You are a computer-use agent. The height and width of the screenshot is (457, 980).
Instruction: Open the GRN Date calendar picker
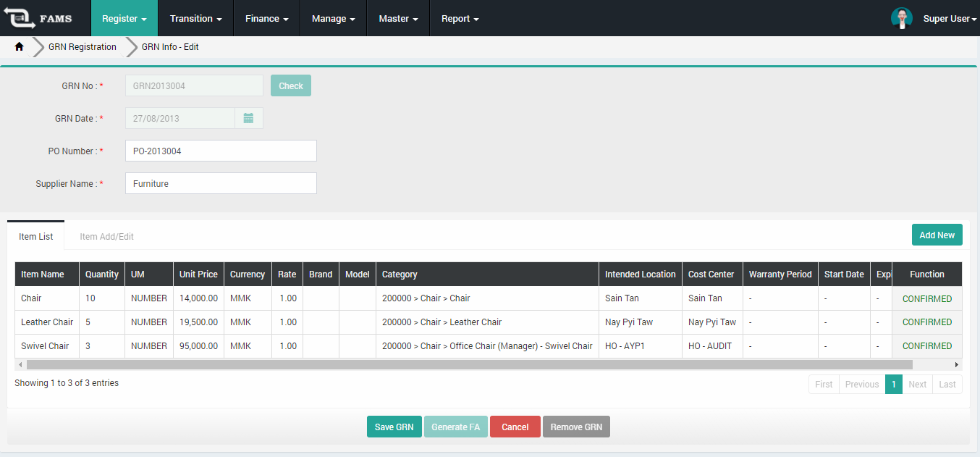(249, 117)
